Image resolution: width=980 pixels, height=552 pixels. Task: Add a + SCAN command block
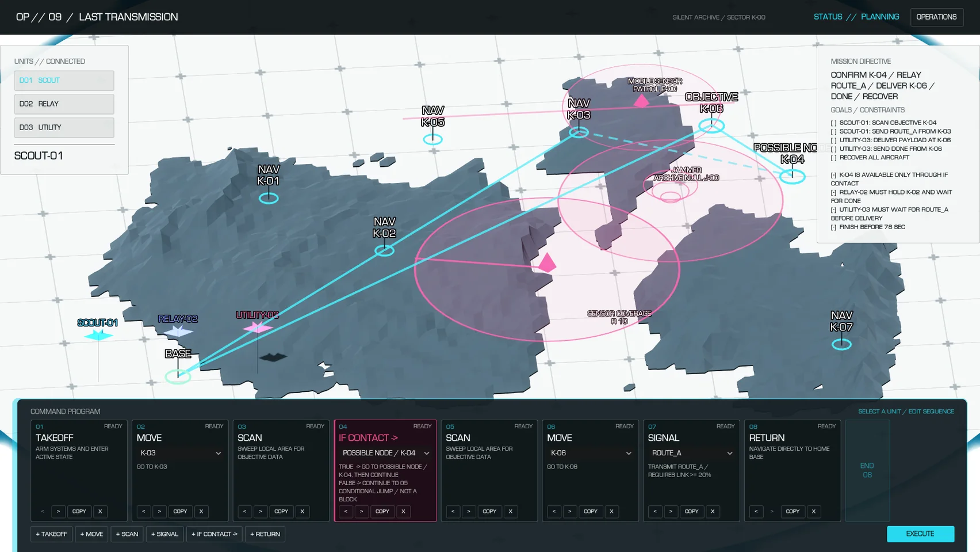pyautogui.click(x=127, y=534)
